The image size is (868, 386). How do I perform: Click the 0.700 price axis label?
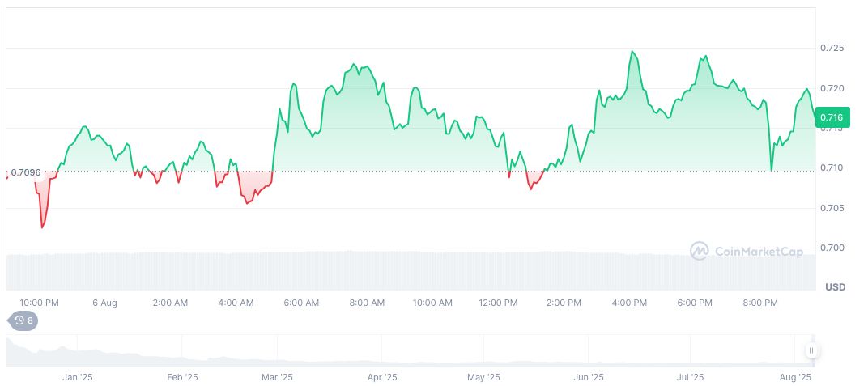tap(832, 248)
